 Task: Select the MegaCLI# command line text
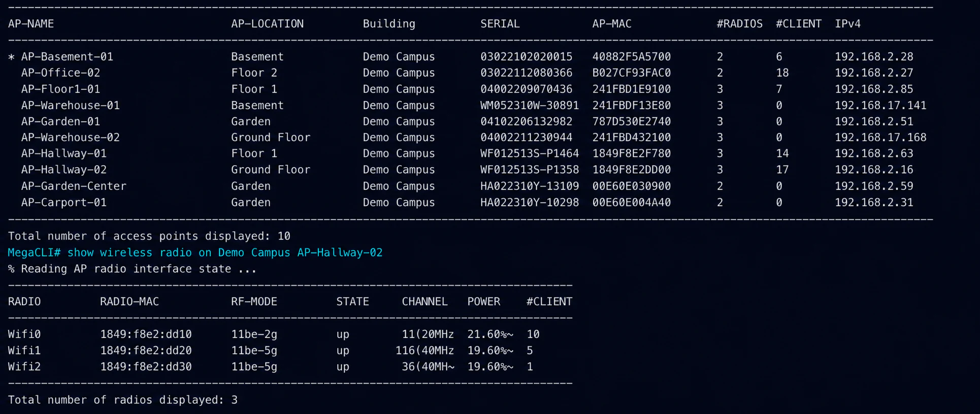pos(195,252)
